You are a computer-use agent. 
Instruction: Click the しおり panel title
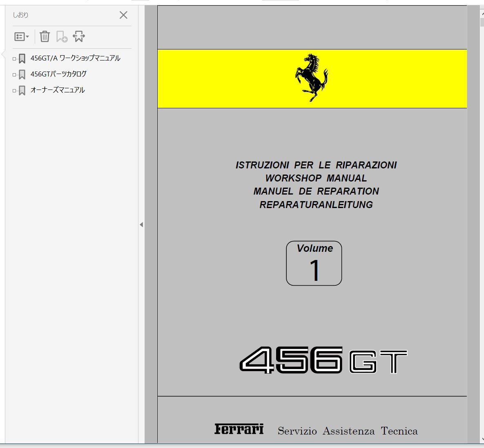[20, 15]
